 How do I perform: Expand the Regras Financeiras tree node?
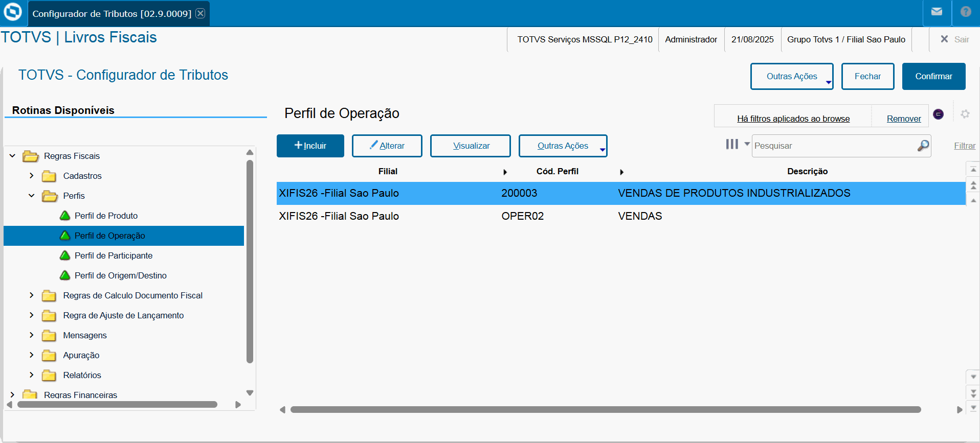[12, 394]
